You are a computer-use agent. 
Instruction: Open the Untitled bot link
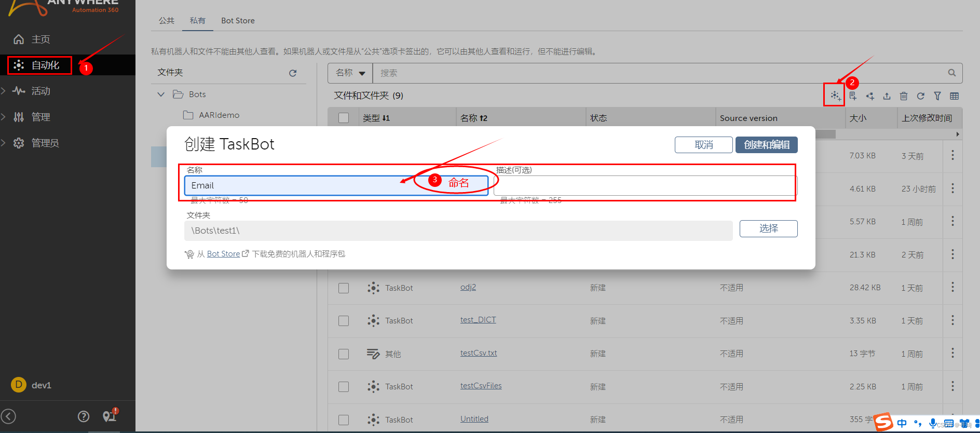(x=474, y=419)
